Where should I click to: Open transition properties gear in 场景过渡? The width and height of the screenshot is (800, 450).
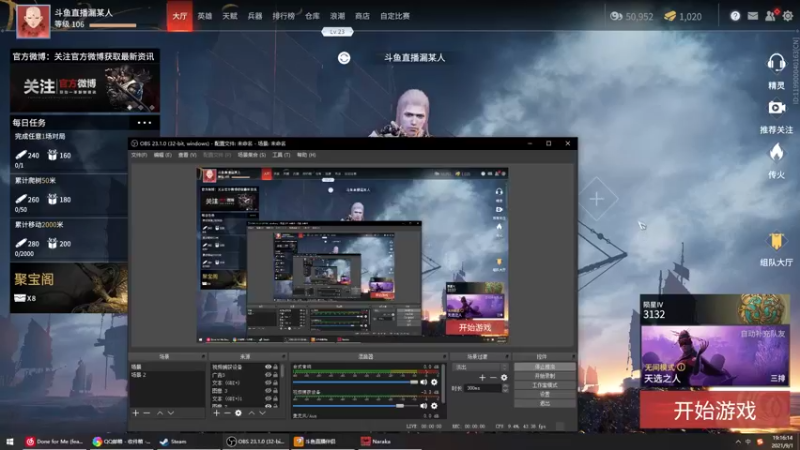(504, 378)
